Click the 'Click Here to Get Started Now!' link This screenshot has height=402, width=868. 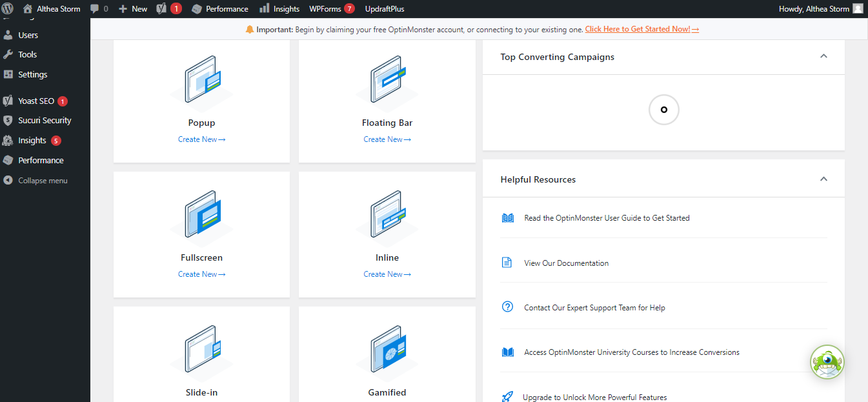[x=642, y=29]
